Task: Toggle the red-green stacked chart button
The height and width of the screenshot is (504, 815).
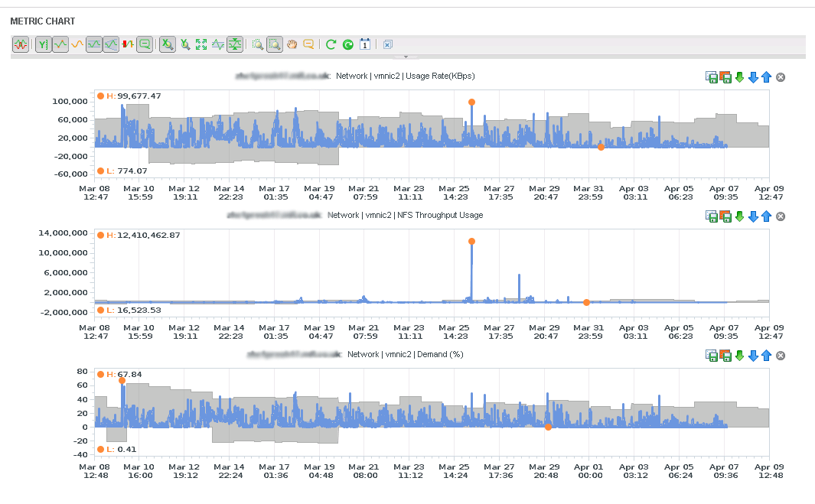Action: (129, 45)
